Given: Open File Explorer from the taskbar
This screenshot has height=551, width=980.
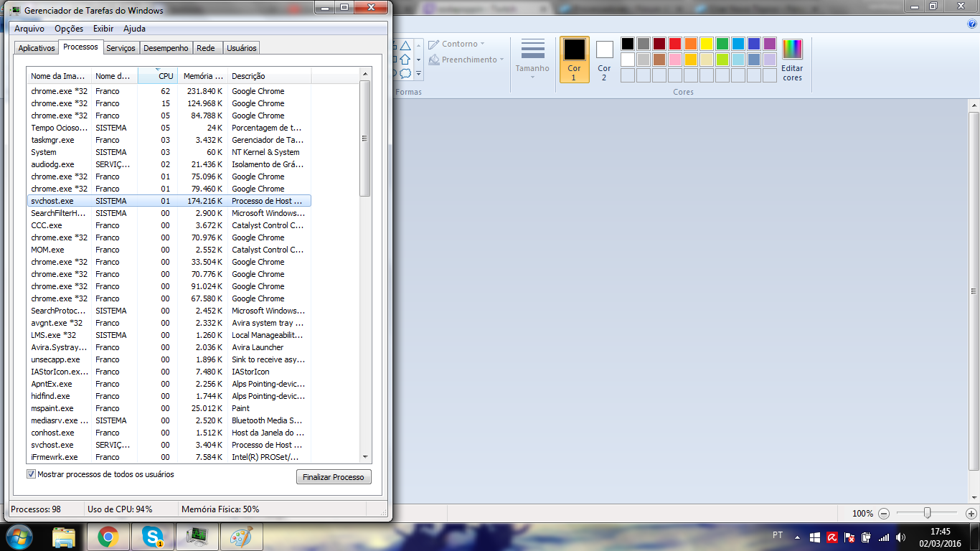Looking at the screenshot, I should [64, 537].
